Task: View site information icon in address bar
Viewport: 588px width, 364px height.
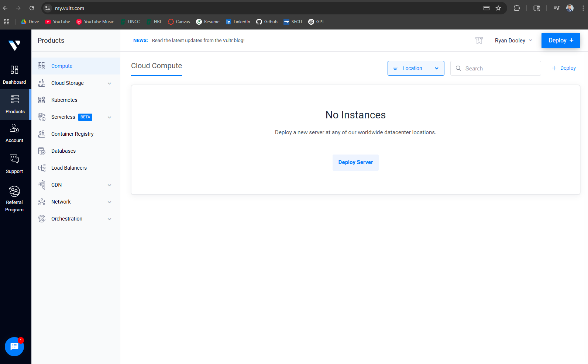Action: coord(48,8)
